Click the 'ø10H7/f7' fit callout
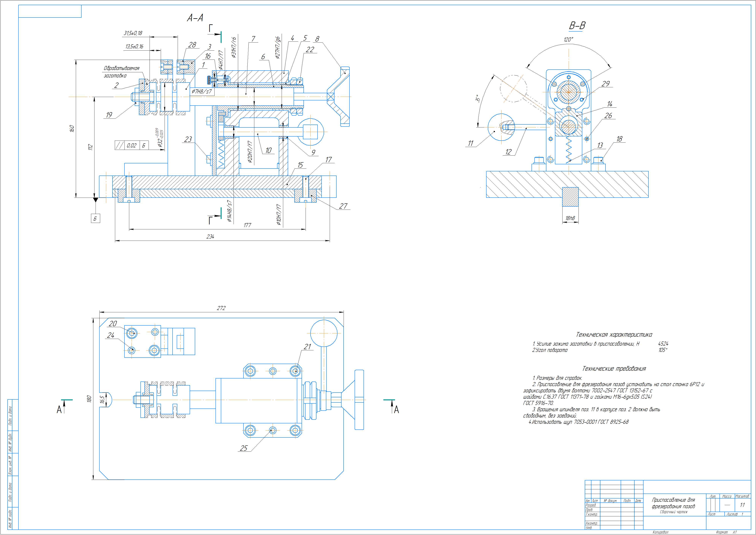Image resolution: width=756 pixels, height=535 pixels. point(279,215)
